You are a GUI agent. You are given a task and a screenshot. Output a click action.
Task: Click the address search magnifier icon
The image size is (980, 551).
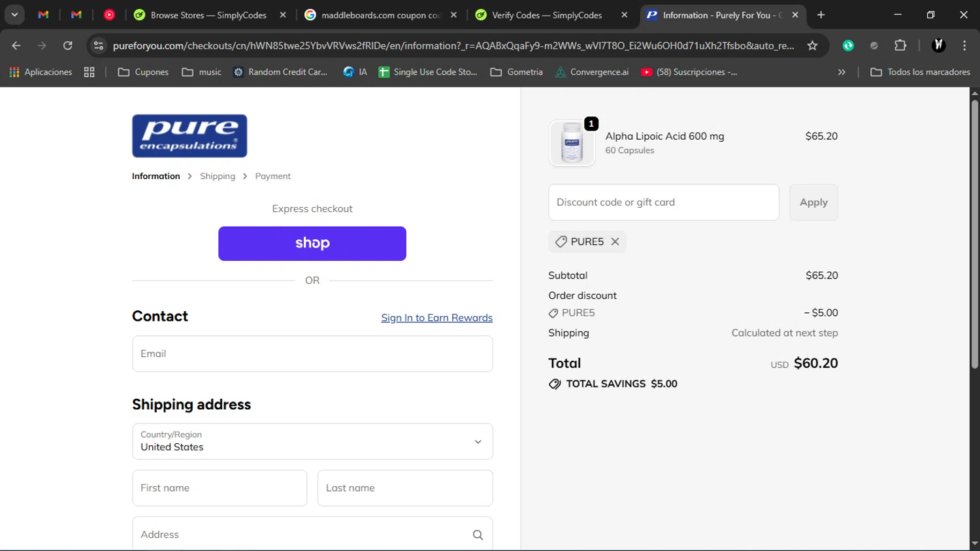tap(478, 535)
